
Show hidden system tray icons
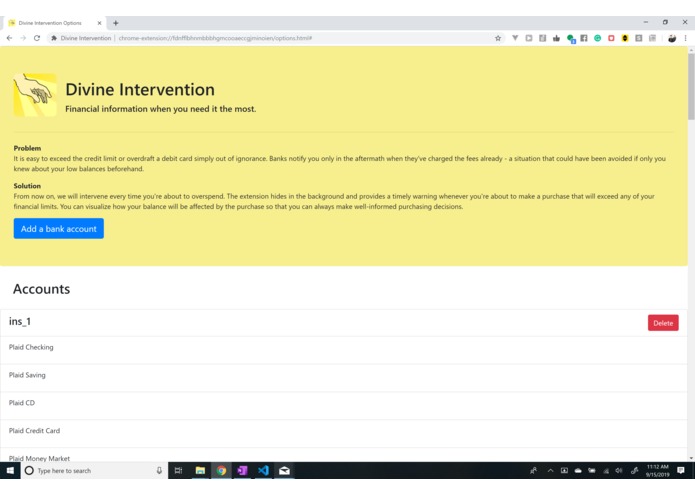(x=551, y=471)
